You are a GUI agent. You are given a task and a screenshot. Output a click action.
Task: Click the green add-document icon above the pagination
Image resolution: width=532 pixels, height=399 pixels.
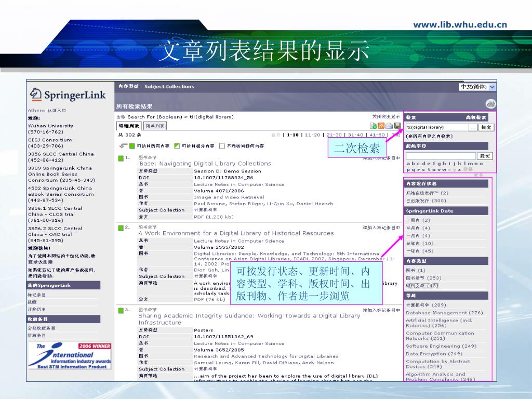[373, 126]
